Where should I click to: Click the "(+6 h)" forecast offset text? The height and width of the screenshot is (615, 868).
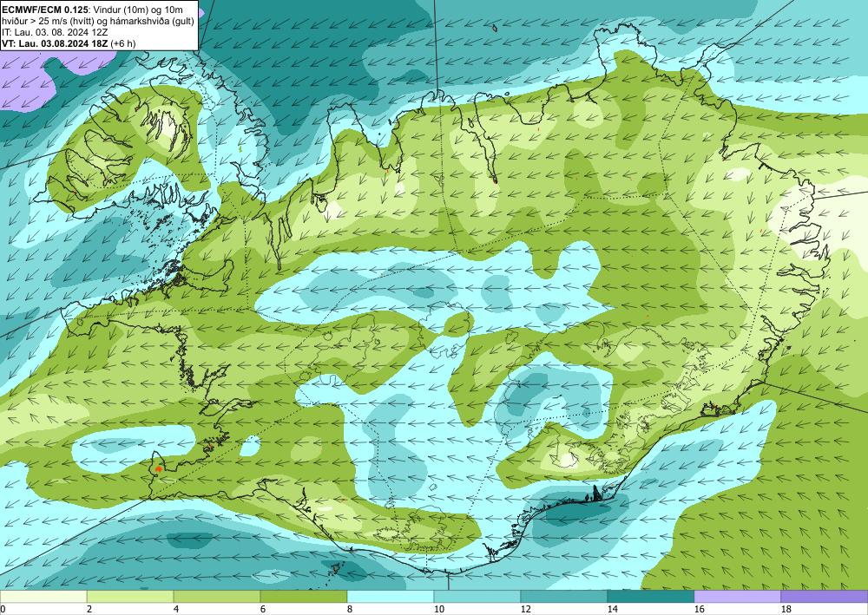[123, 43]
